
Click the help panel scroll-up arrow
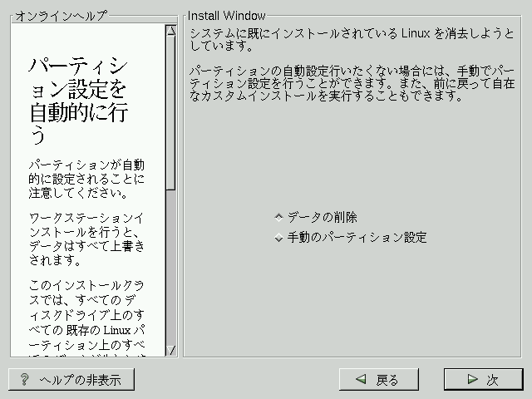(170, 32)
